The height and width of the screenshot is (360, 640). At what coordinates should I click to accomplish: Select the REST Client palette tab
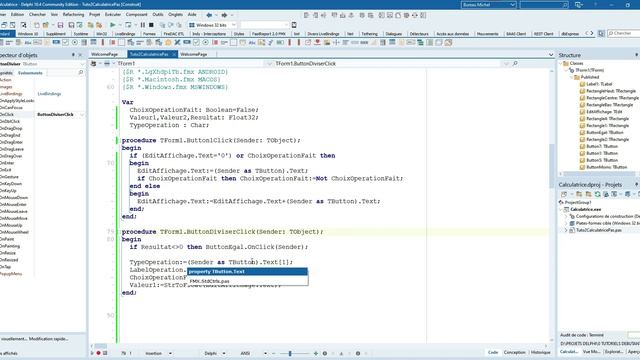(543, 34)
